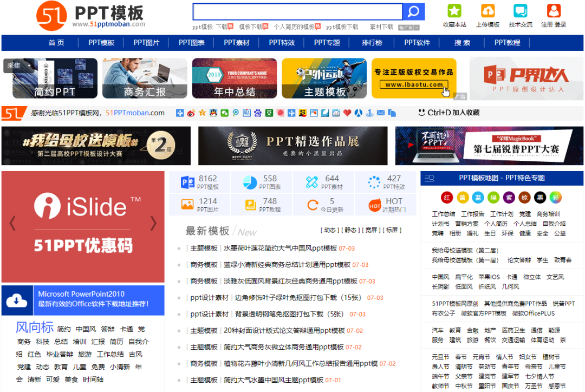Share via the Baidu Tieba 贴 icon
The height and width of the screenshot is (392, 585).
[x=246, y=113]
